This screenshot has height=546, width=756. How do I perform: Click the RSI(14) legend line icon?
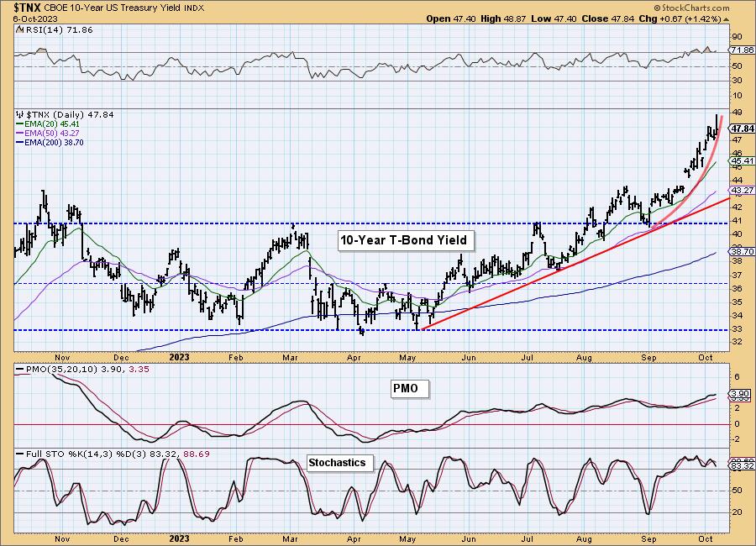coord(19,29)
